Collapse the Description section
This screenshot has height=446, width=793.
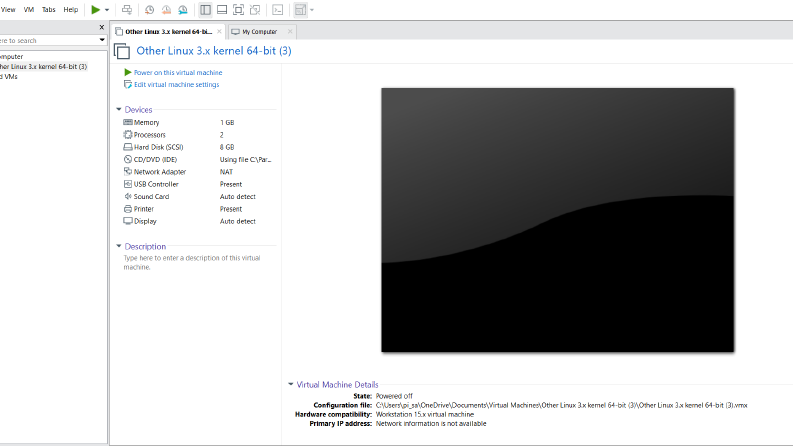(119, 246)
